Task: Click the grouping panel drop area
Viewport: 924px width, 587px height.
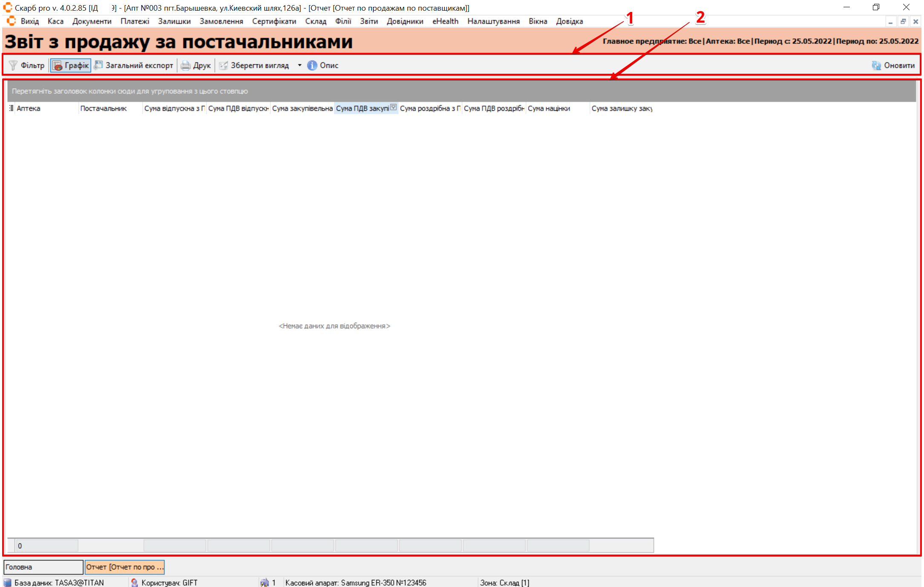Action: tap(460, 91)
